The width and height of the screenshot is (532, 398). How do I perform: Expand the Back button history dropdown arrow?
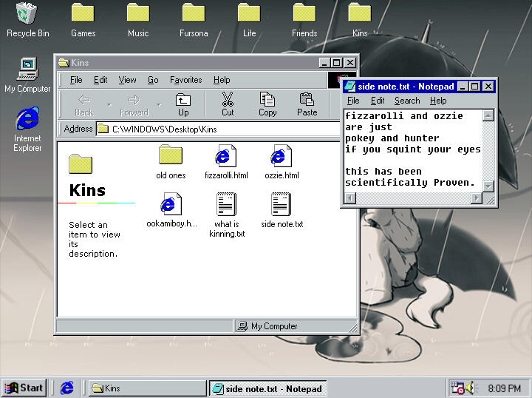109,104
